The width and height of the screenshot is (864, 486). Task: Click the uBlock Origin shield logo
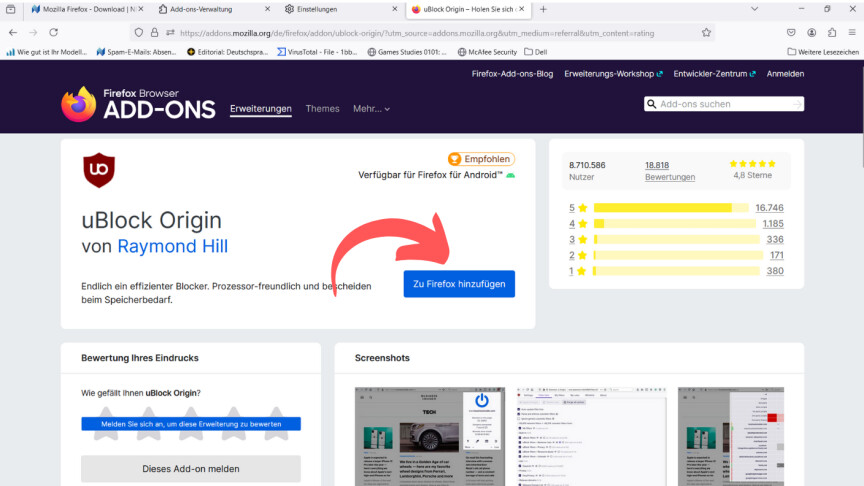pos(99,170)
